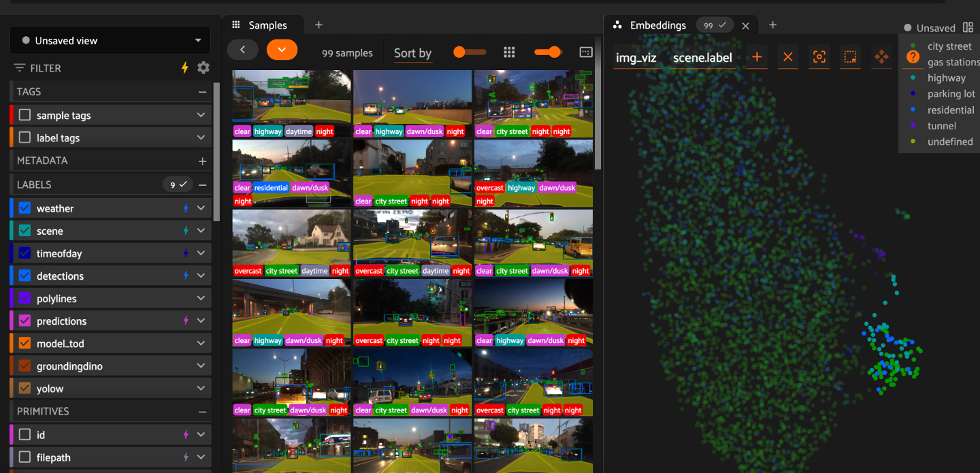Screen dimensions: 980x473
Task: Click the plus icon in Embeddings toolbar
Action: coord(757,57)
